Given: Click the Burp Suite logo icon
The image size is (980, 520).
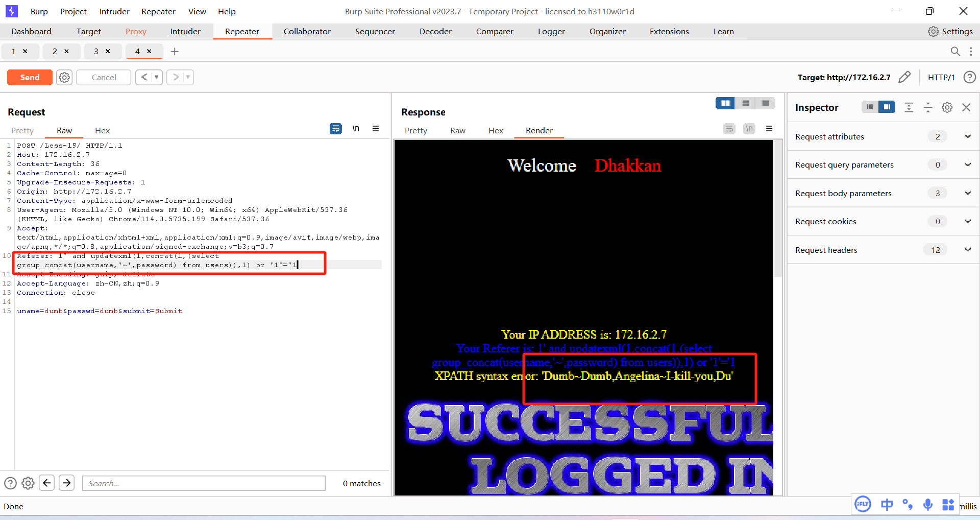Looking at the screenshot, I should coord(11,11).
